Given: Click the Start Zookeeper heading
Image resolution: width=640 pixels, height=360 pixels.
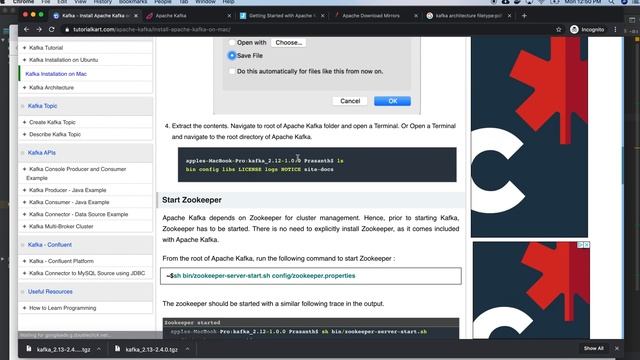Looking at the screenshot, I should pos(192,200).
